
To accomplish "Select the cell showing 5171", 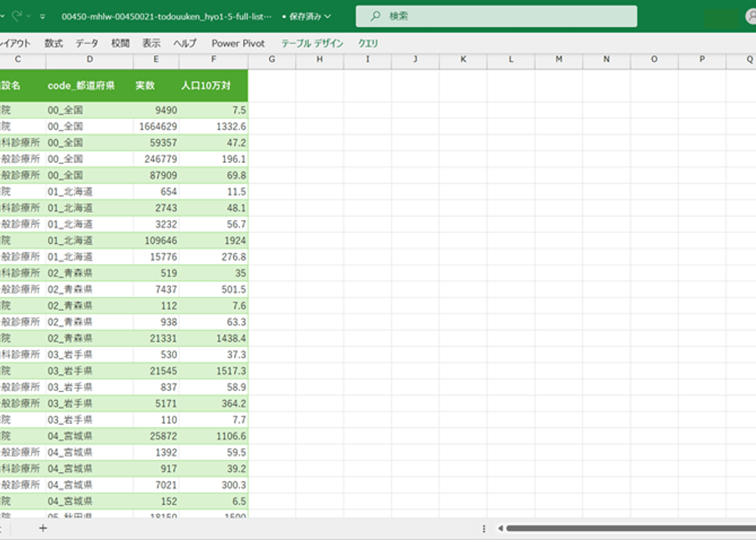I will pyautogui.click(x=156, y=403).
